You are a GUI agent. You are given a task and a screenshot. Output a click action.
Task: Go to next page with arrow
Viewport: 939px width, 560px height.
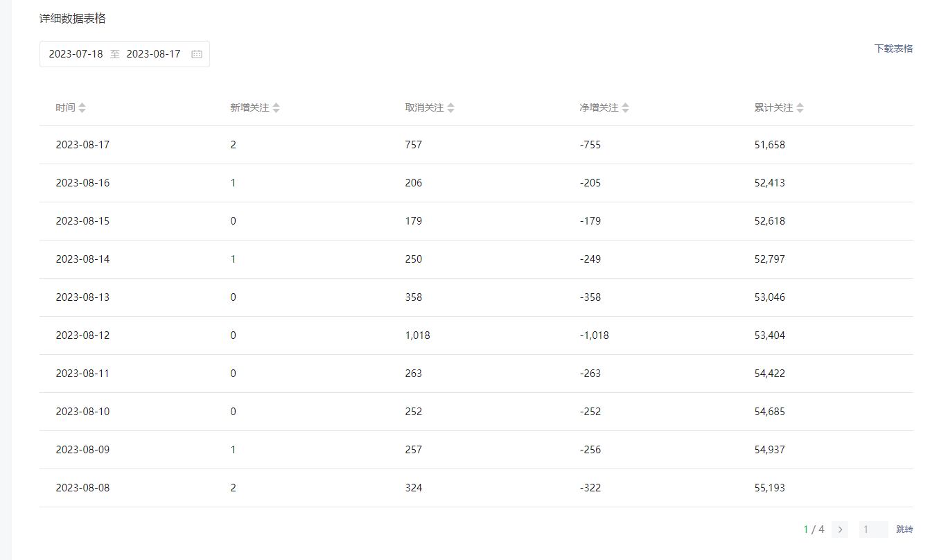tap(840, 530)
